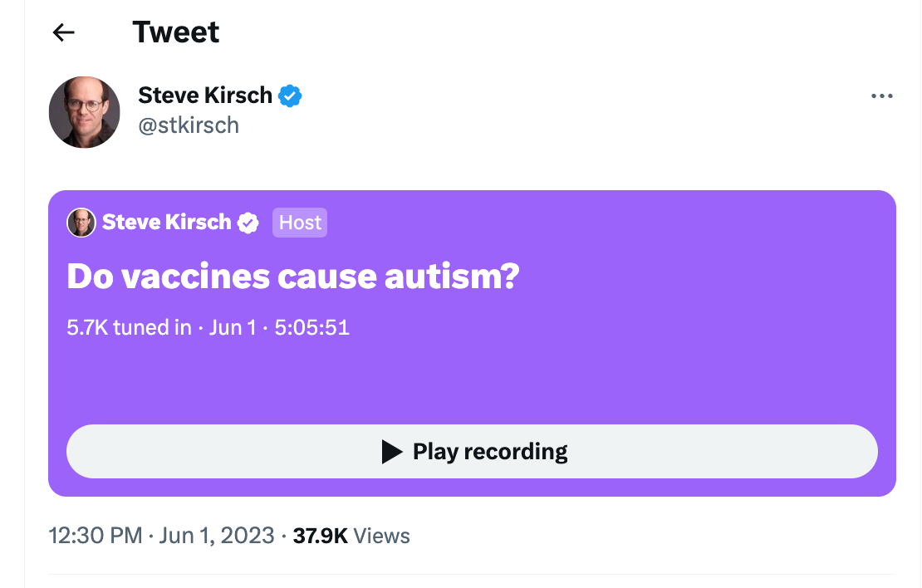Viewport: 922px width, 588px height.
Task: Open the Steve Kirsch profile name link
Action: [x=205, y=96]
